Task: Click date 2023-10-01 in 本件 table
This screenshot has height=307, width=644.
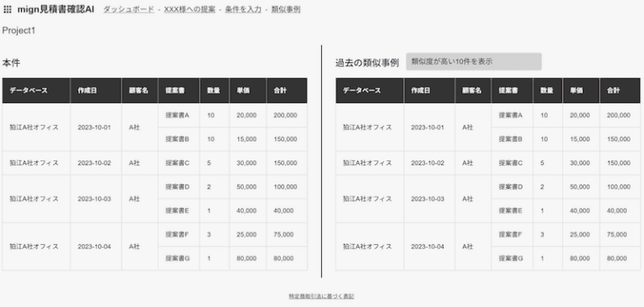Action: tap(94, 127)
